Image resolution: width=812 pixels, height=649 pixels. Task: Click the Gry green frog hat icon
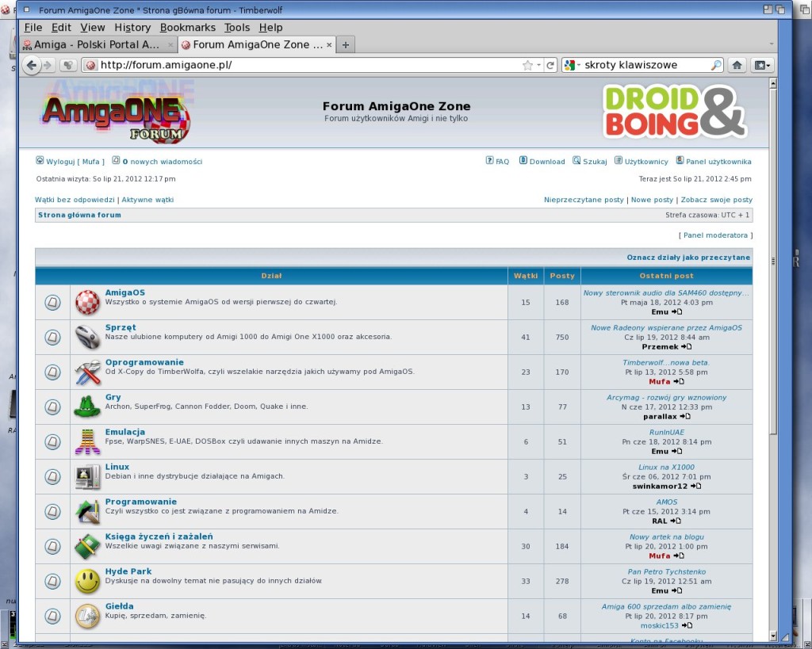pos(87,407)
